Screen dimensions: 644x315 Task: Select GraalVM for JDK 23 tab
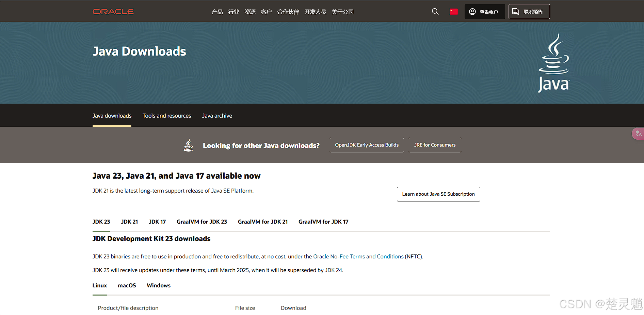pyautogui.click(x=202, y=222)
